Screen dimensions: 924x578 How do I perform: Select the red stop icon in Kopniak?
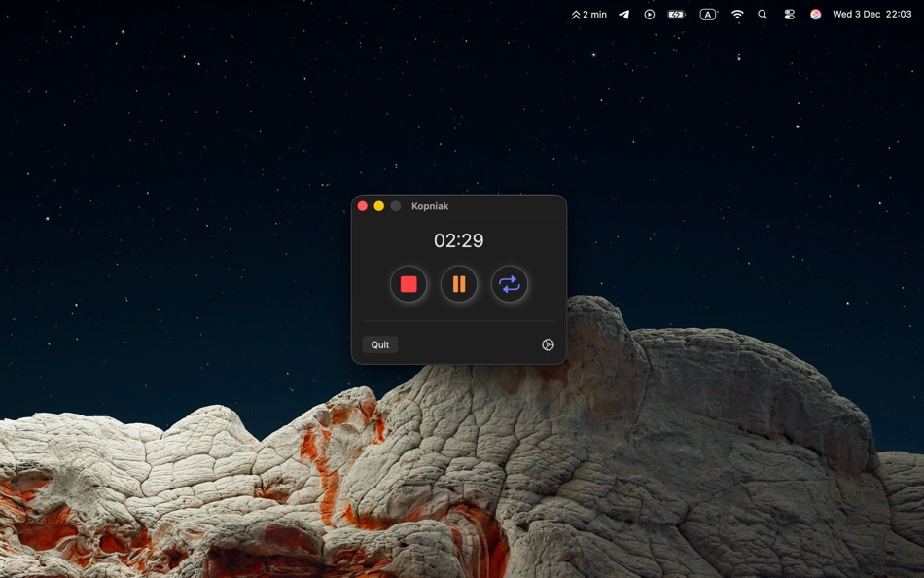click(409, 284)
